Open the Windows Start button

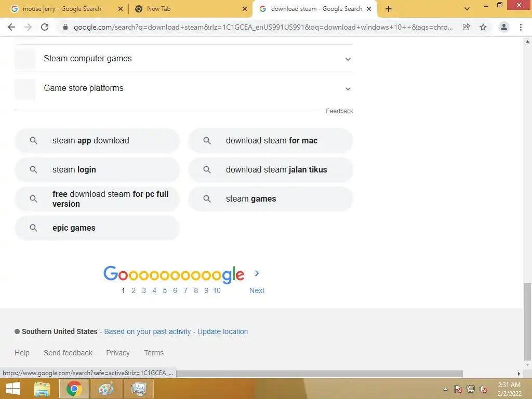click(13, 389)
